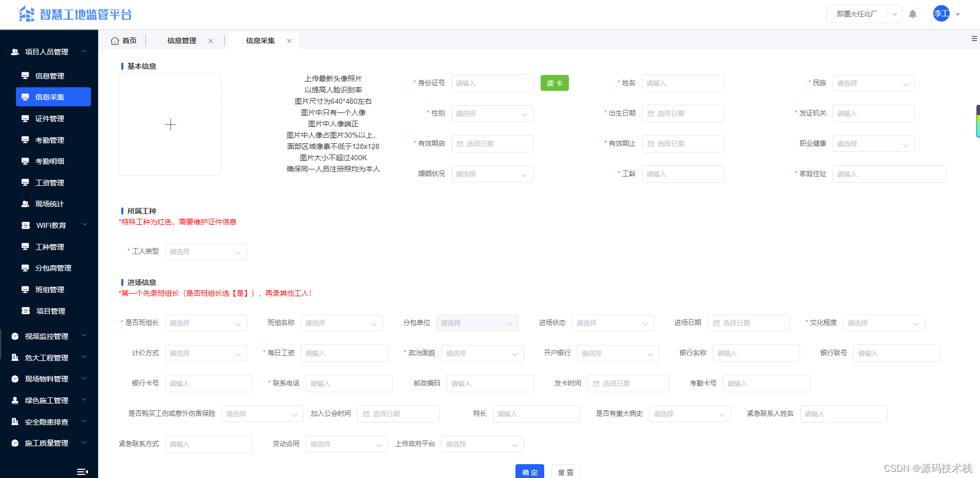Open 工种管理 in the sidebar

click(53, 247)
